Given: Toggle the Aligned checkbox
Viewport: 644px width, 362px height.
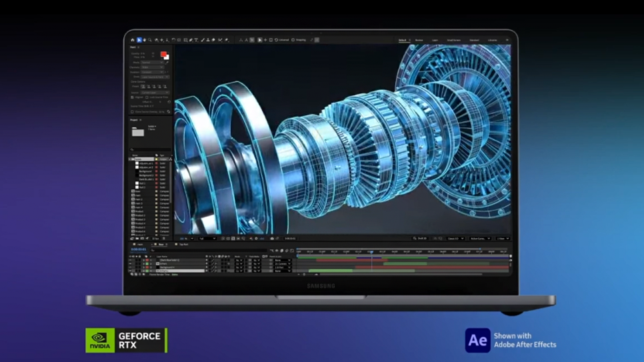Looking at the screenshot, I should click(x=132, y=97).
